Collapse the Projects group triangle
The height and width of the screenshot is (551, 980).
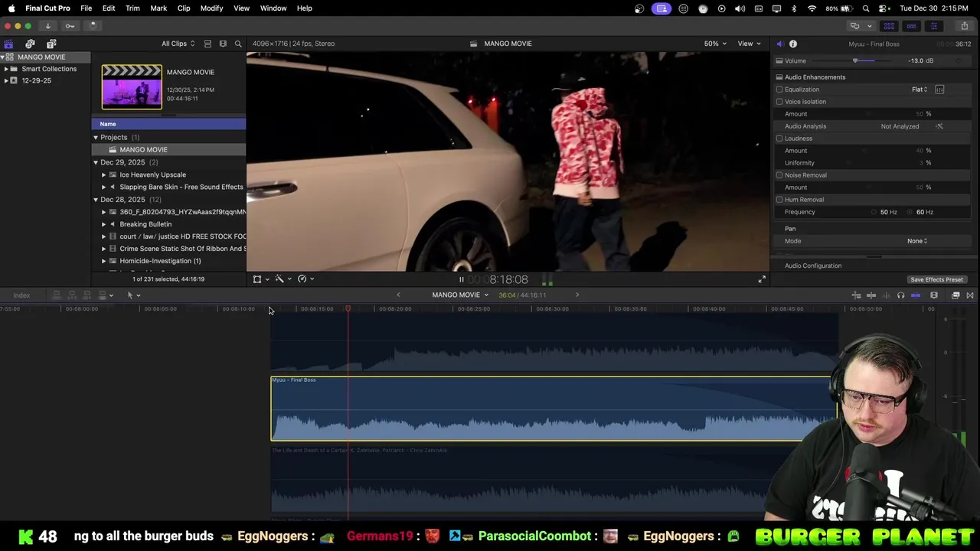pyautogui.click(x=96, y=138)
